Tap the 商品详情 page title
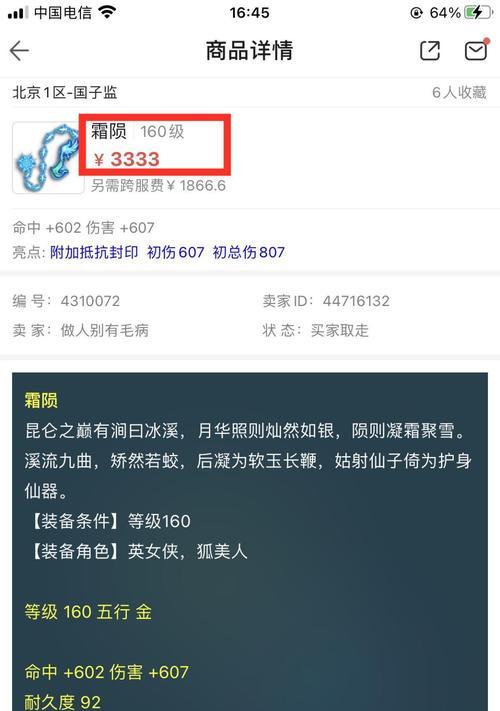 pos(250,50)
